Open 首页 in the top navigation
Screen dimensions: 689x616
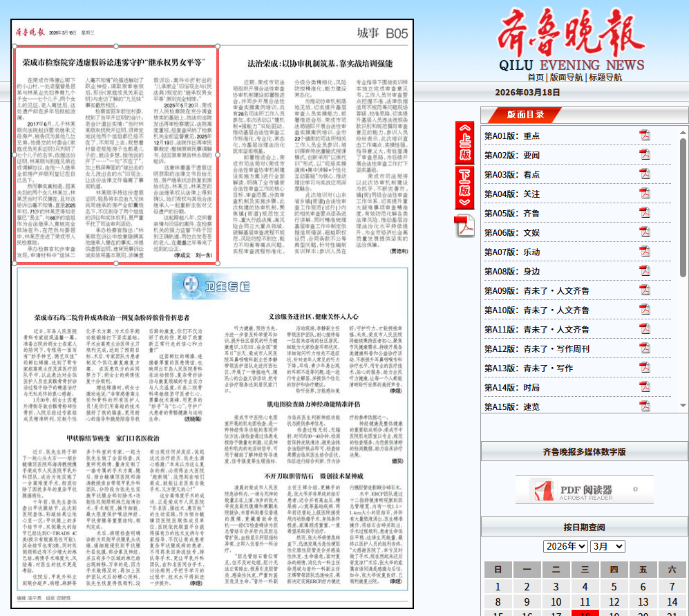[536, 77]
